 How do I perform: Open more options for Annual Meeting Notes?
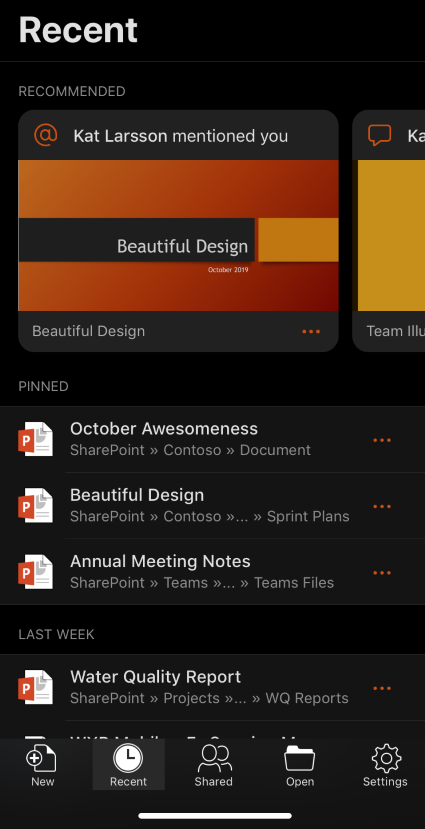(382, 573)
